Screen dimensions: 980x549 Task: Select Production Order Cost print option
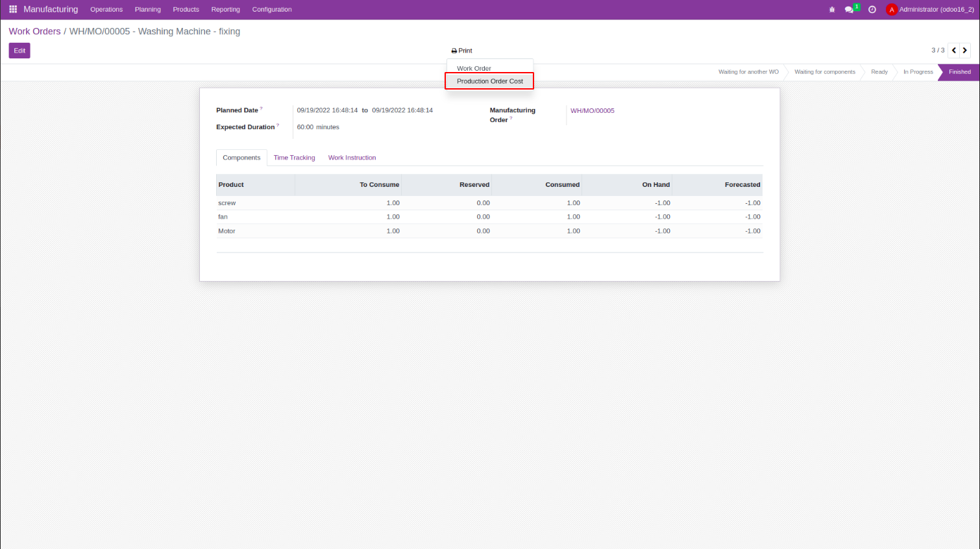point(489,81)
